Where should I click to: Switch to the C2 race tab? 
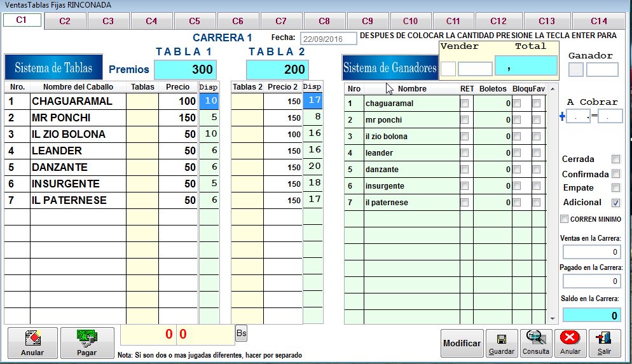pyautogui.click(x=65, y=21)
